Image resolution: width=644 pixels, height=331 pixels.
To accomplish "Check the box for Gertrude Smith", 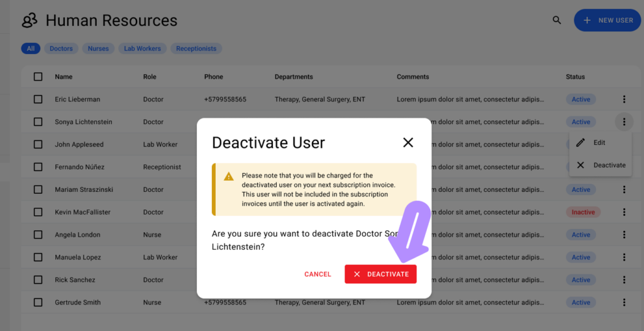I will pos(38,303).
